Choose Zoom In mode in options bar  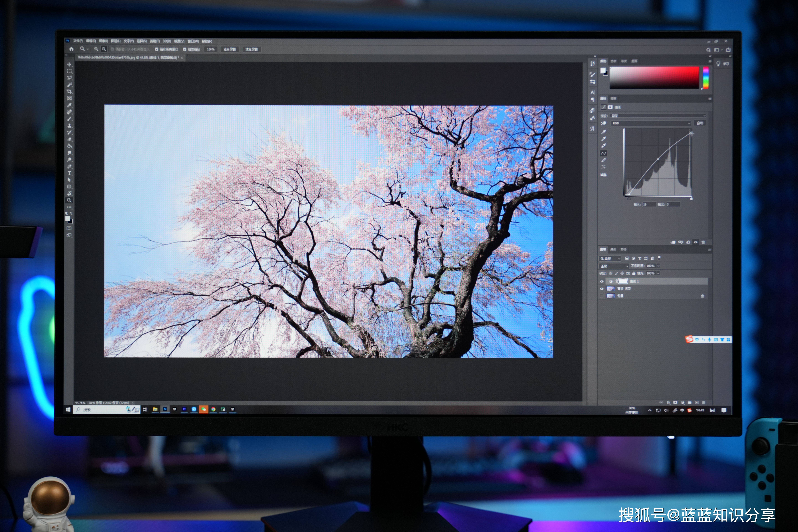click(96, 49)
